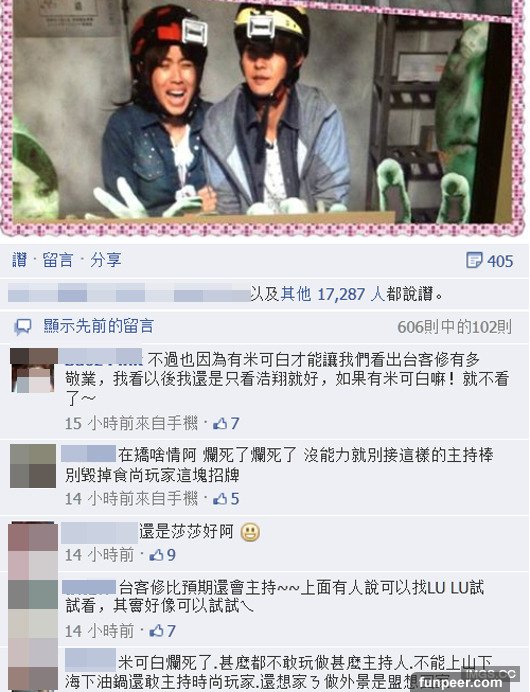530x692 pixels.
Task: Click the 15 小時前來自手機 timestamp
Action: (x=131, y=424)
